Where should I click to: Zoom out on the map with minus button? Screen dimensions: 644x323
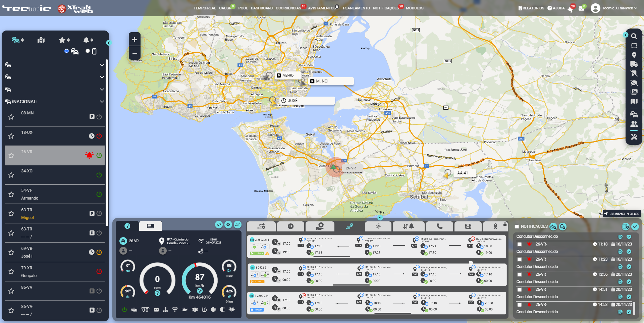coord(135,53)
